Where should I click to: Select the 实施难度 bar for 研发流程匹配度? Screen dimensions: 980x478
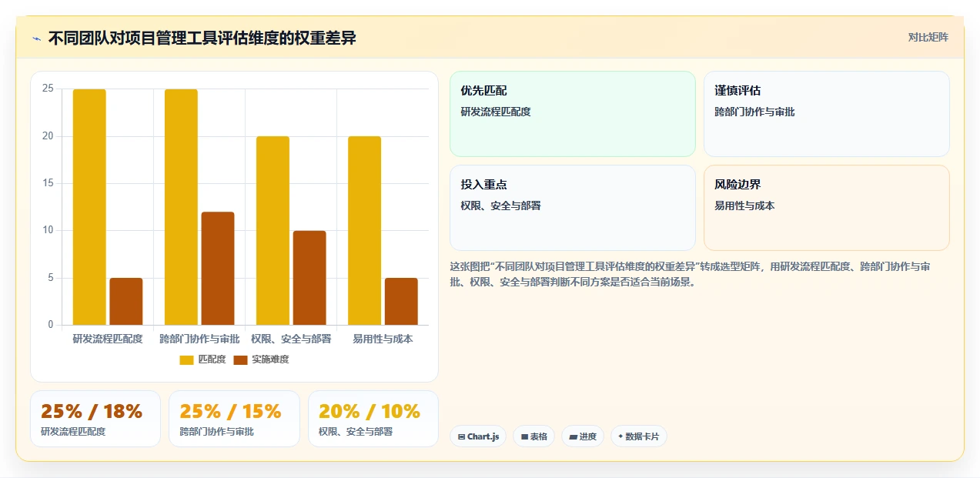point(126,301)
